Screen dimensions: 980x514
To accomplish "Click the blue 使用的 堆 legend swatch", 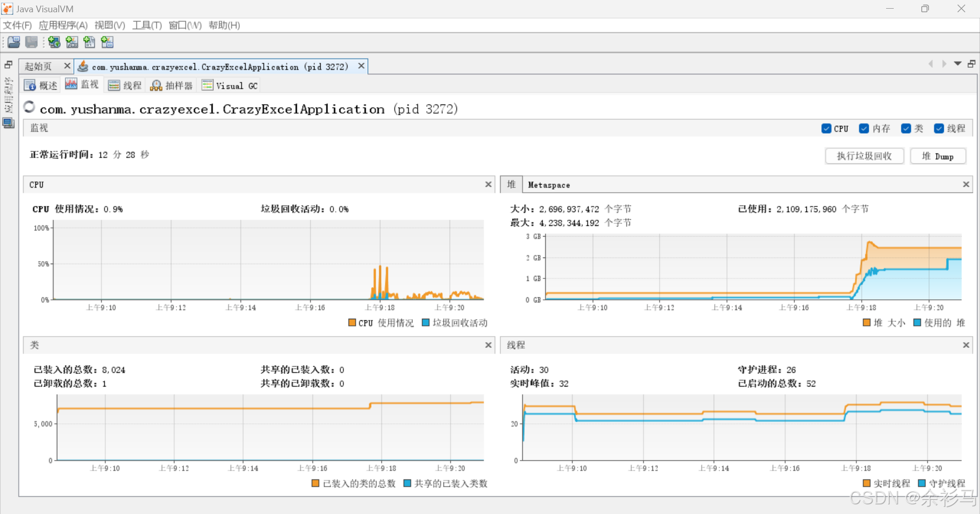I will (x=917, y=322).
